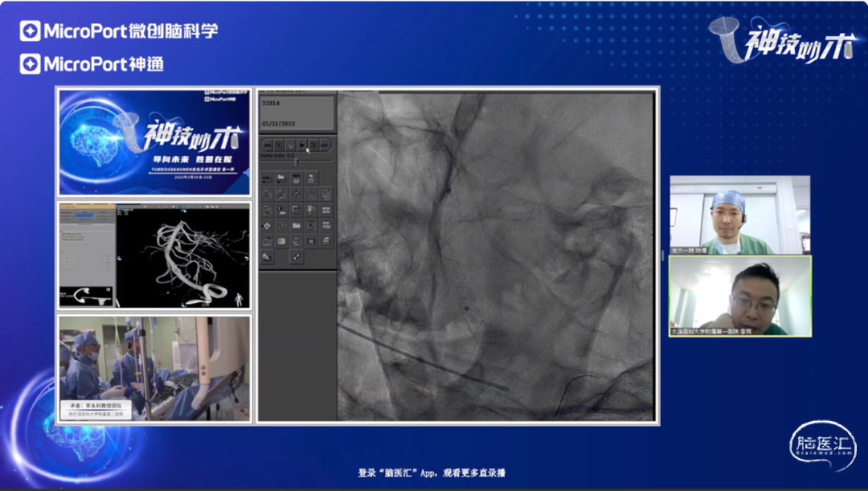Click the main angiography image

point(496,256)
